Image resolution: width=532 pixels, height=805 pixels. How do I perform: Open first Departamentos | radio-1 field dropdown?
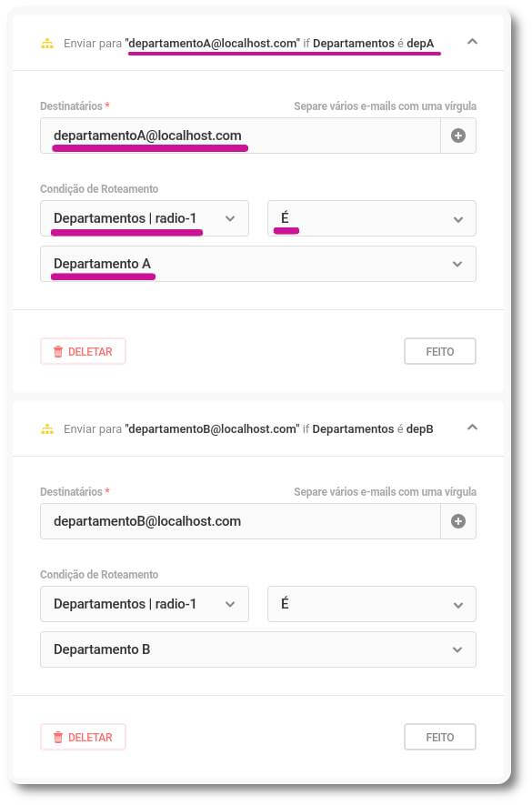(145, 218)
